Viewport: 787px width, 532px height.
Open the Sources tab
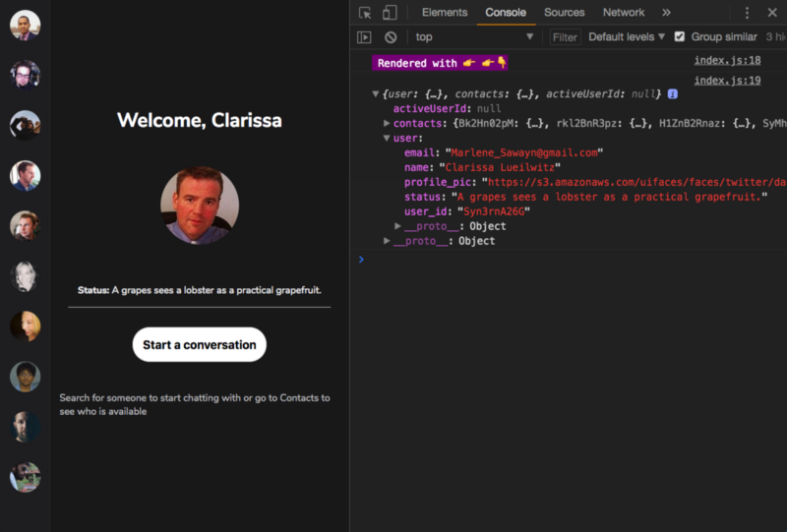(x=564, y=13)
